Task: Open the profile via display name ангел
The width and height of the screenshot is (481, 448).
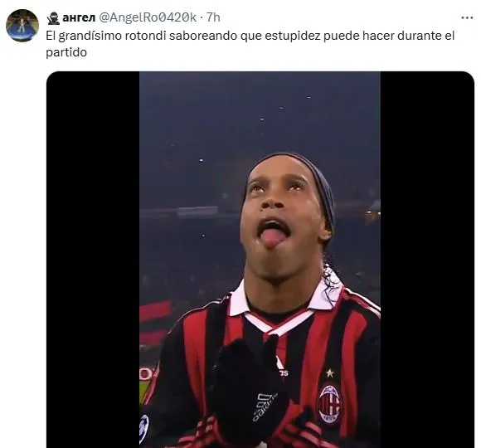Action: (x=79, y=17)
